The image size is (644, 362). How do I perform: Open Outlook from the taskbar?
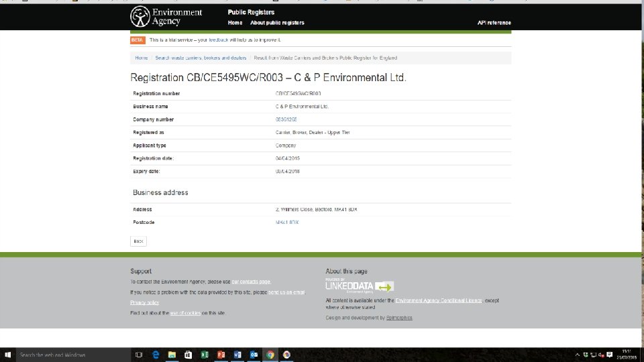point(254,355)
